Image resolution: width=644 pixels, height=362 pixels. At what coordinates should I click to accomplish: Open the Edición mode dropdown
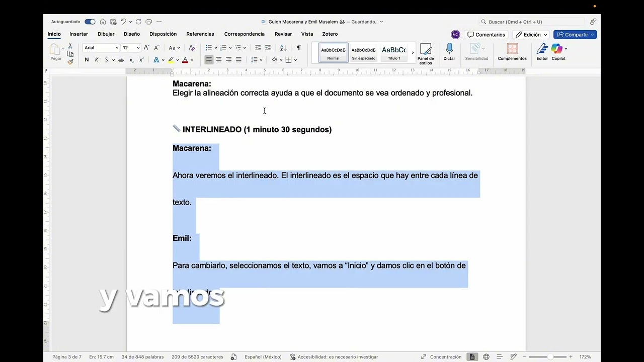(x=531, y=35)
